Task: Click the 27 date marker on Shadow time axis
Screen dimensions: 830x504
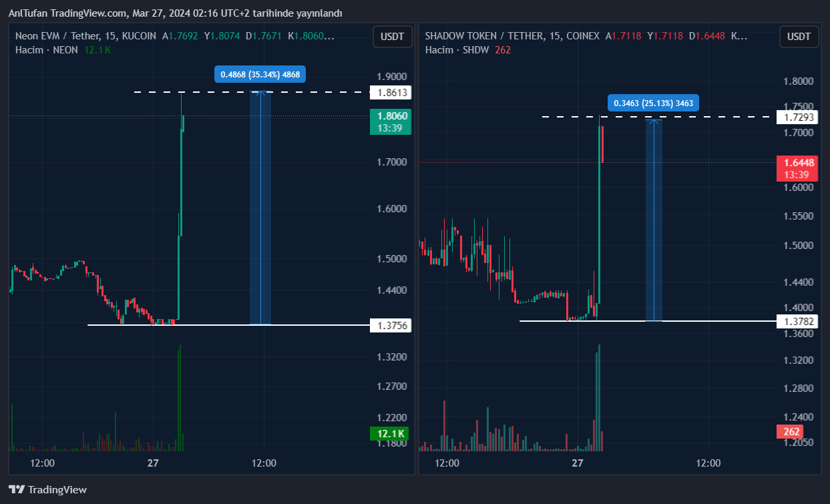Action: click(578, 463)
